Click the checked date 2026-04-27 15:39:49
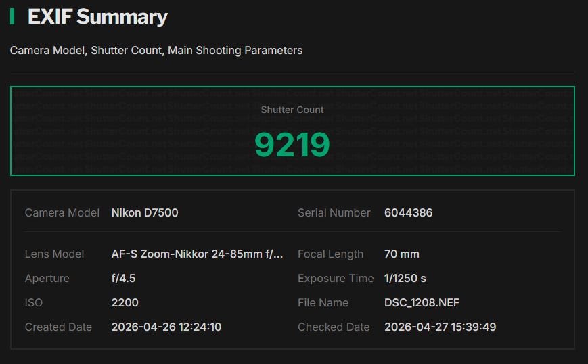The image size is (588, 364). coord(440,327)
